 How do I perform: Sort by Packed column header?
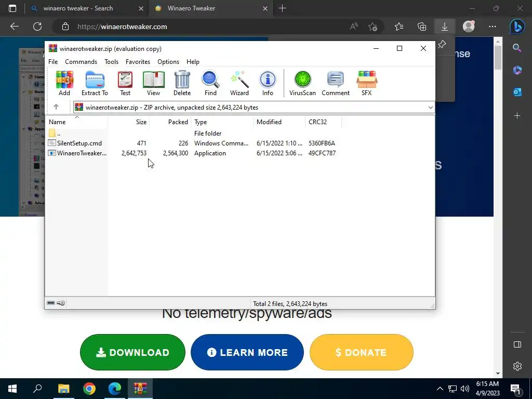coord(170,122)
